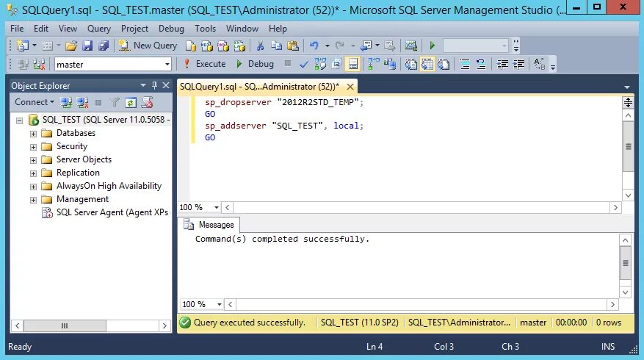Click the New Query button
644x360 pixels.
[x=148, y=46]
